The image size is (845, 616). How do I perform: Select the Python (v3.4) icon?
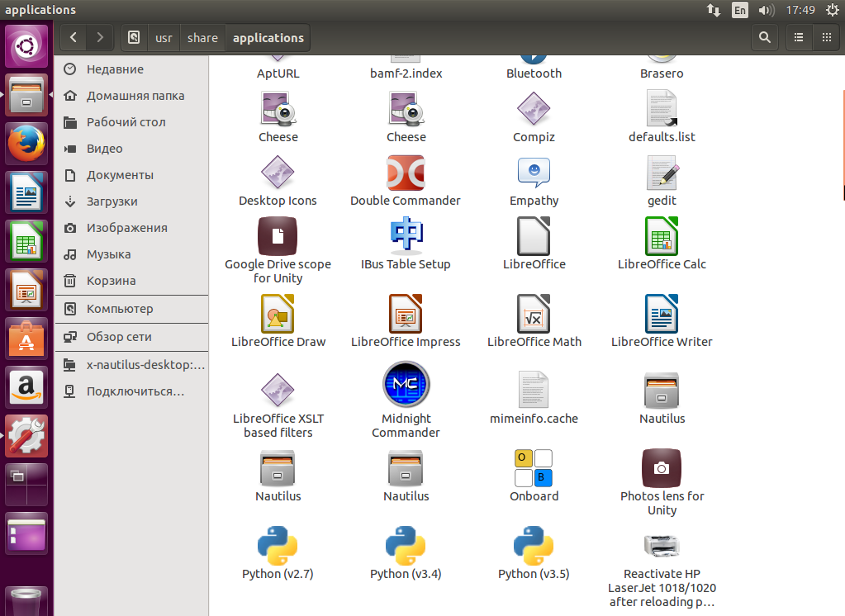tap(406, 545)
